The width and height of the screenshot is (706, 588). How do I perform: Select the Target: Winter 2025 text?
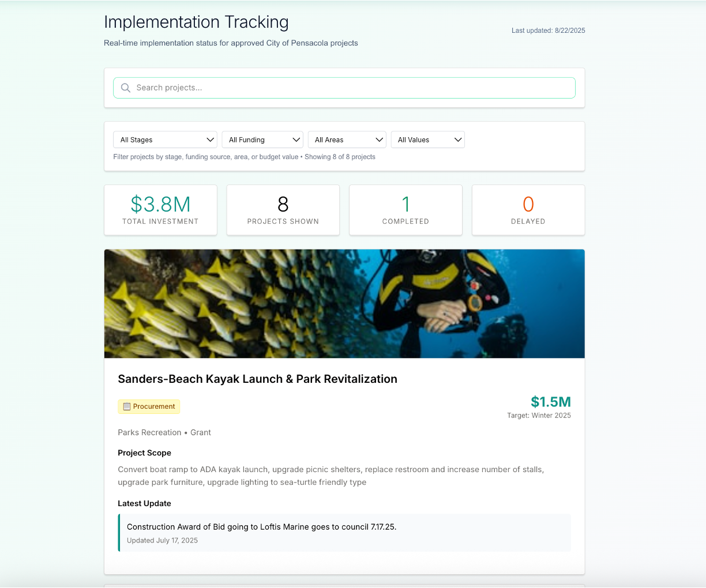click(x=539, y=416)
